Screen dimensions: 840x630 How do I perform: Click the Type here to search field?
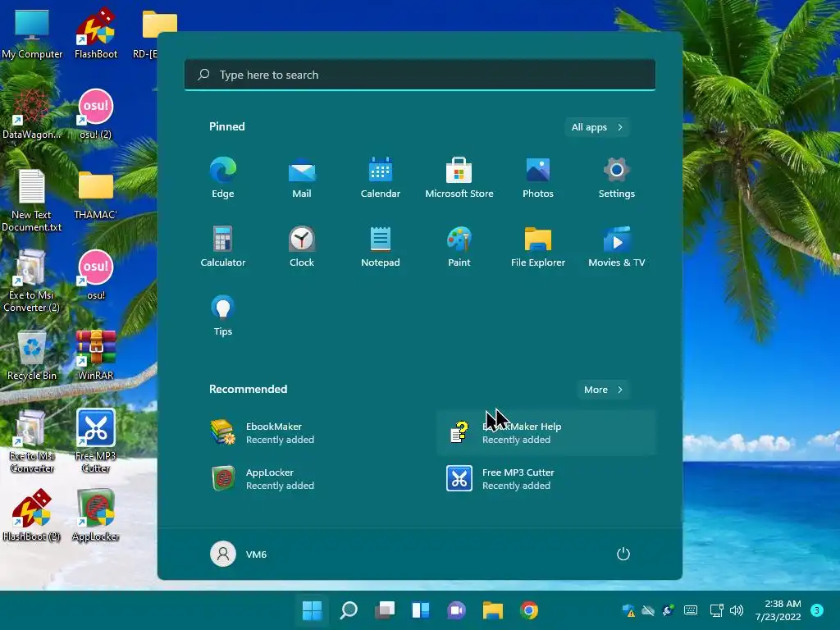pos(420,75)
